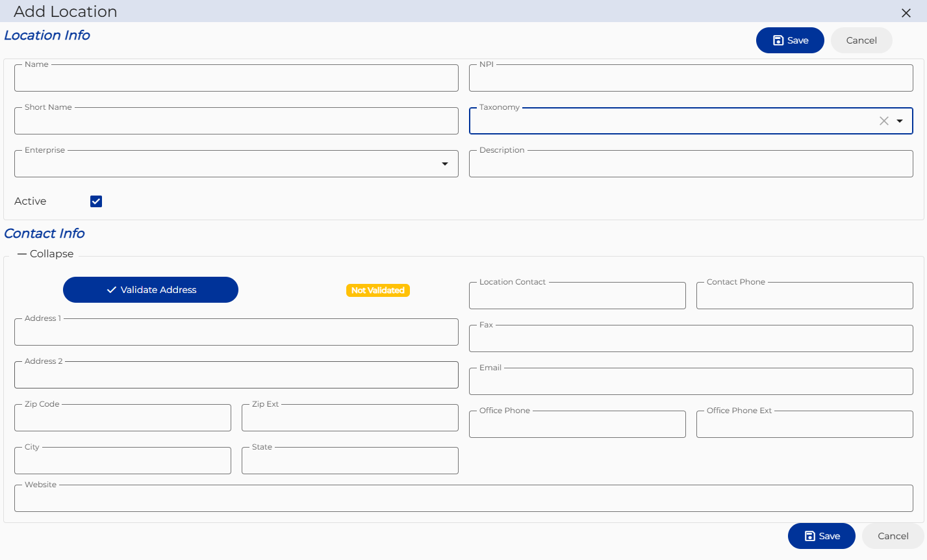The image size is (927, 560).
Task: Click the top Cancel button
Action: coord(861,40)
